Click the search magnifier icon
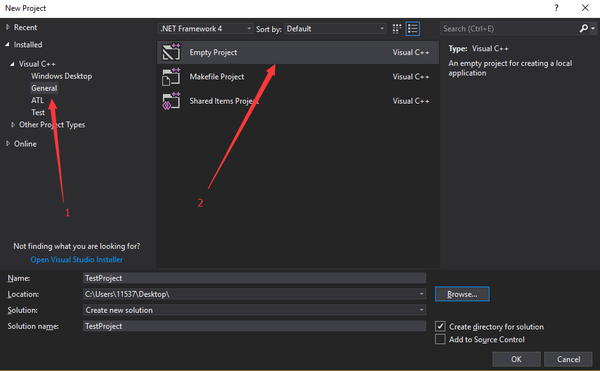 tap(584, 28)
